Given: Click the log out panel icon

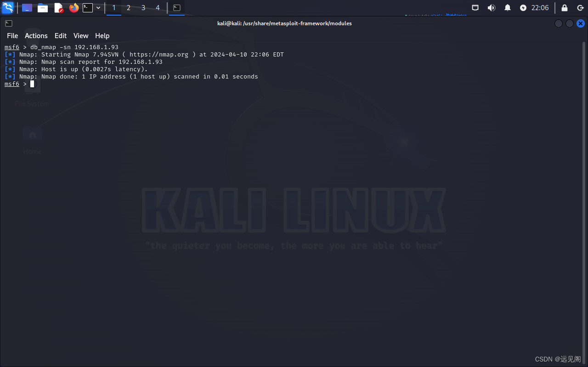Looking at the screenshot, I should (580, 8).
